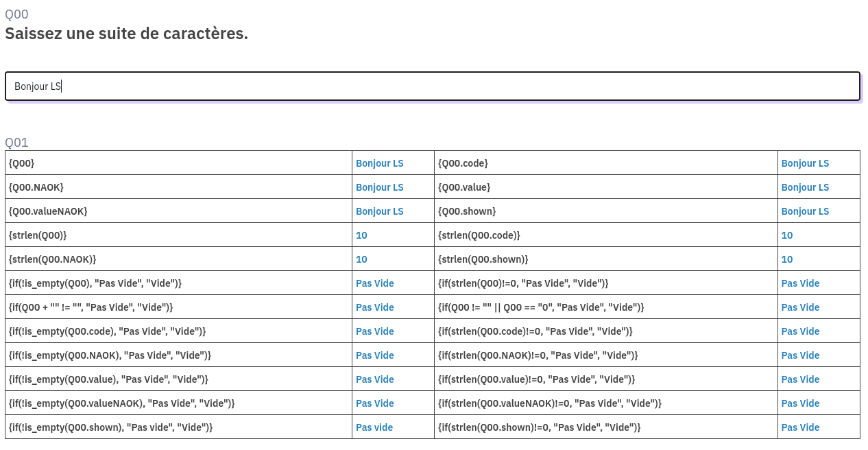Click the lowercase 'Pas vide' result

click(x=374, y=427)
